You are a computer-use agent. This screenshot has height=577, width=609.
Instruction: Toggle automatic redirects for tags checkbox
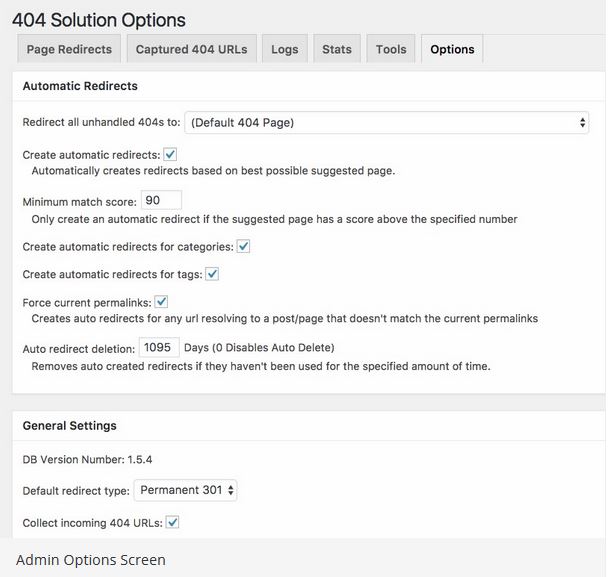[x=212, y=274]
